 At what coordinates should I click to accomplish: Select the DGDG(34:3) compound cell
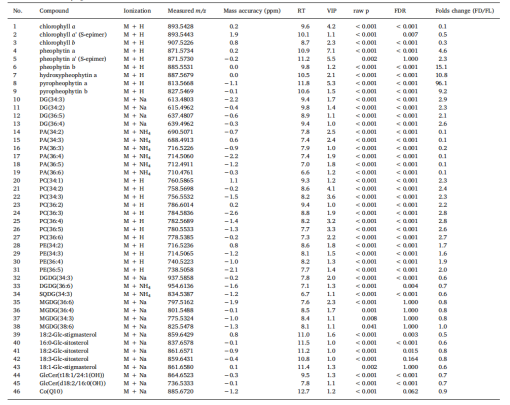point(56,278)
